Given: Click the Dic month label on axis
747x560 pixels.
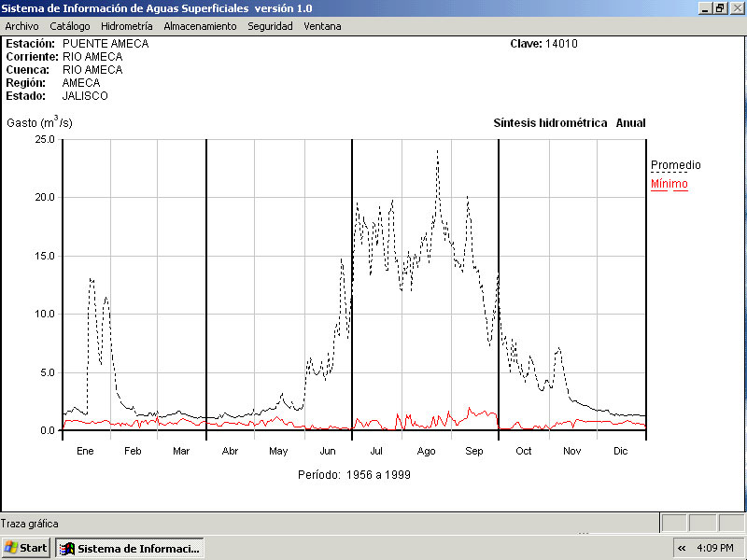Looking at the screenshot, I should point(621,451).
